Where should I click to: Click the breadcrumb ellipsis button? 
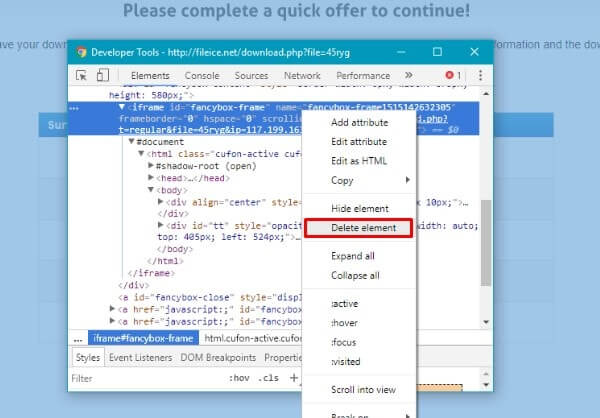pos(78,339)
